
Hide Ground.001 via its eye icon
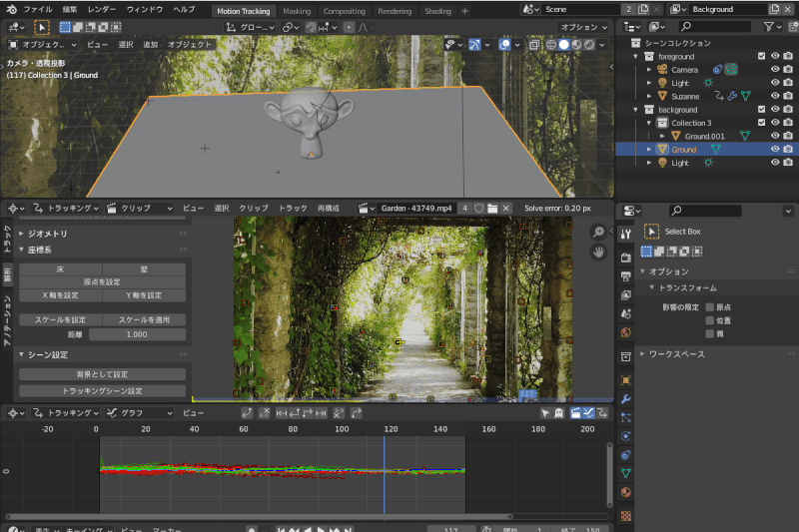coord(775,136)
